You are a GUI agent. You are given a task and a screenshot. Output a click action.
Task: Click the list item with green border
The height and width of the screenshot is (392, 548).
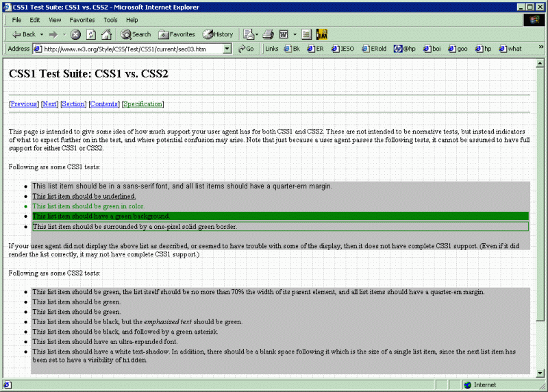point(280,227)
